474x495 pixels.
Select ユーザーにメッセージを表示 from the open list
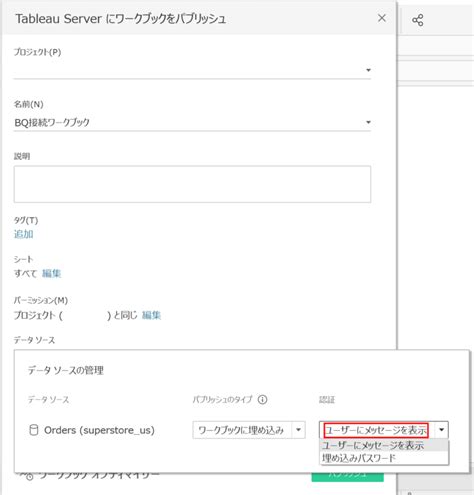coord(384,445)
